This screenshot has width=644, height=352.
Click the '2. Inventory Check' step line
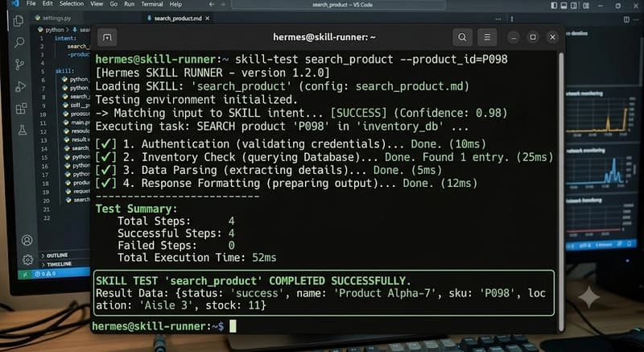pos(324,157)
